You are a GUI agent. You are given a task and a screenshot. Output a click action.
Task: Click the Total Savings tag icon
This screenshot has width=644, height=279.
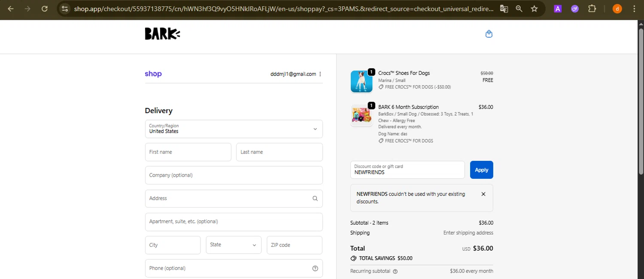(353, 258)
